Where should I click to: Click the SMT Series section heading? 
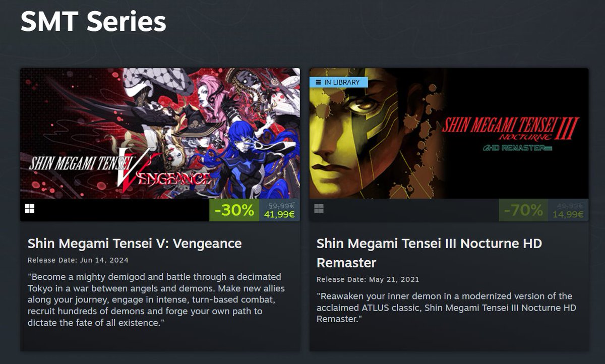pyautogui.click(x=93, y=22)
